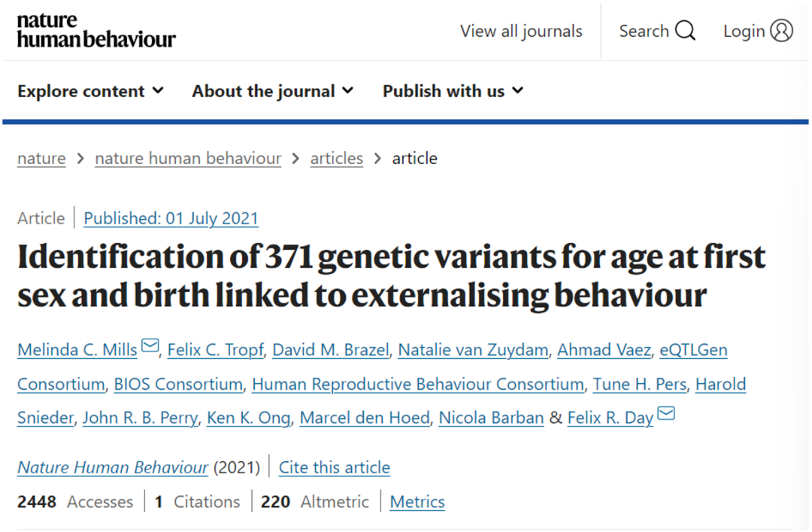Open author Felix C. Tropf link
Viewport: 812px width, 532px height.
click(215, 350)
